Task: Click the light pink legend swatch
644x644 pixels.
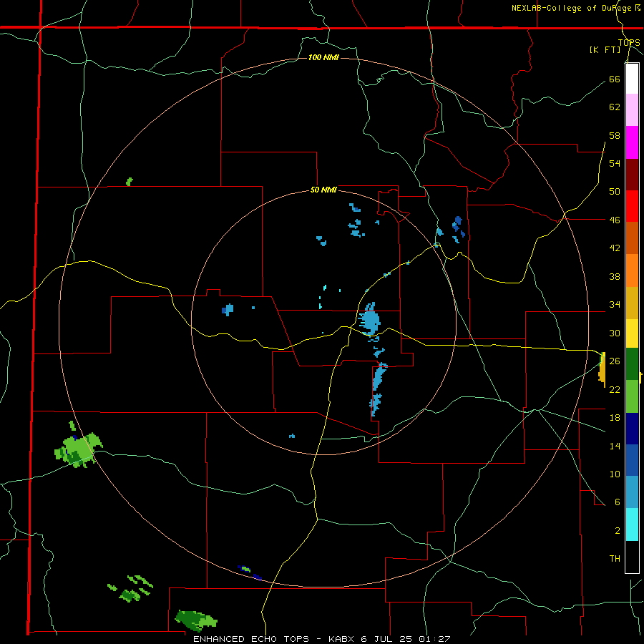Action: pyautogui.click(x=632, y=109)
